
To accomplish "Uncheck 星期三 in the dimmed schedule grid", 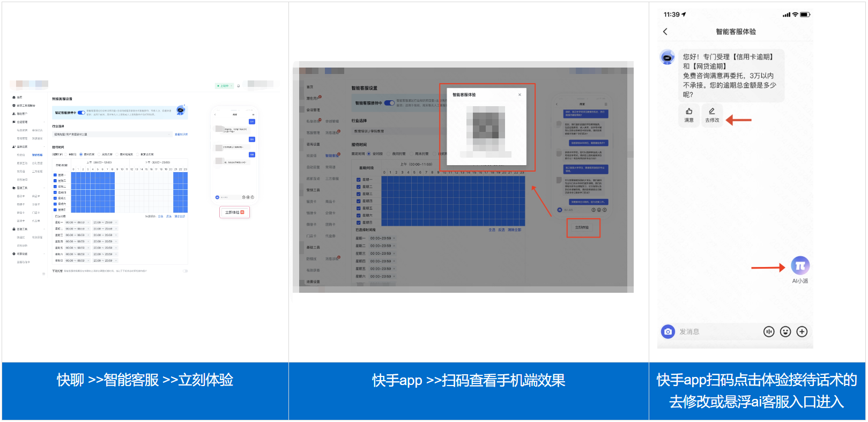I will point(359,194).
